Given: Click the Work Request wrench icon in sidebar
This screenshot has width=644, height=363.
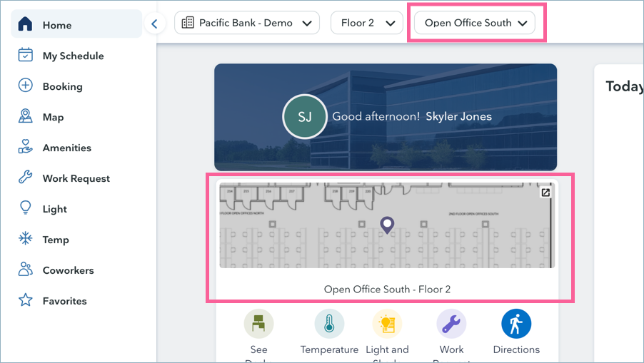Looking at the screenshot, I should (x=26, y=177).
